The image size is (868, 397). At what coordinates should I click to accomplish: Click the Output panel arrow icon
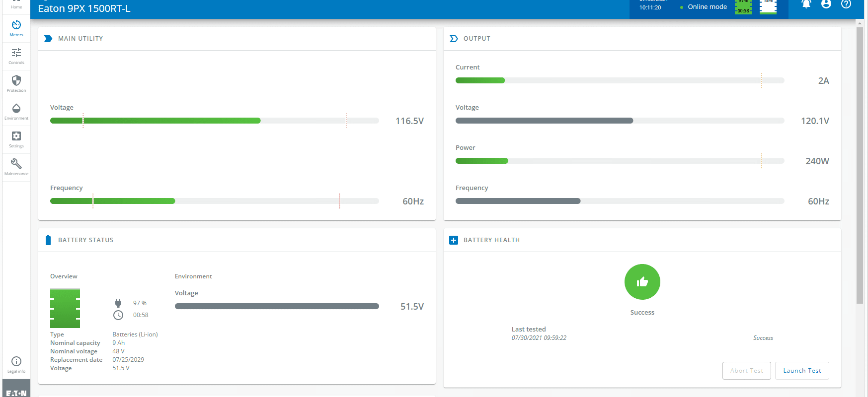454,39
